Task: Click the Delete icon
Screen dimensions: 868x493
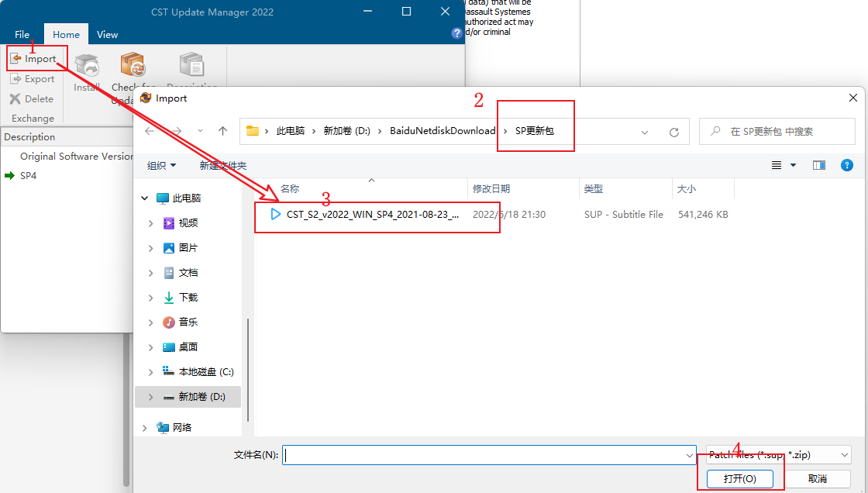Action: pyautogui.click(x=32, y=98)
